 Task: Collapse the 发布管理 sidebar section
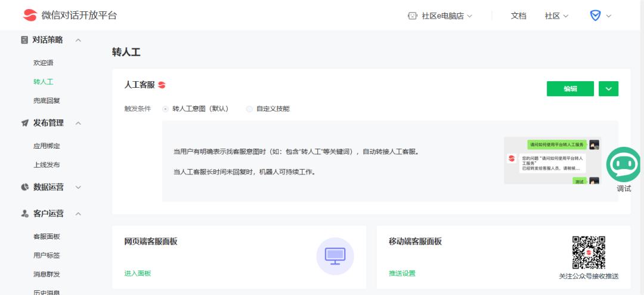coord(78,124)
